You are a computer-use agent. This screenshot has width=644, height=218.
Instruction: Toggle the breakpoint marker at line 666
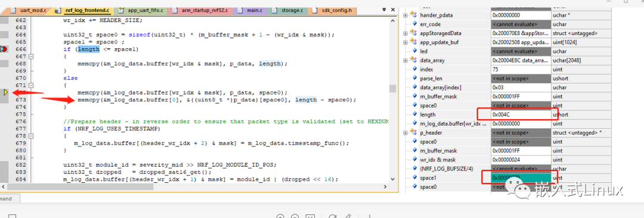[4, 49]
